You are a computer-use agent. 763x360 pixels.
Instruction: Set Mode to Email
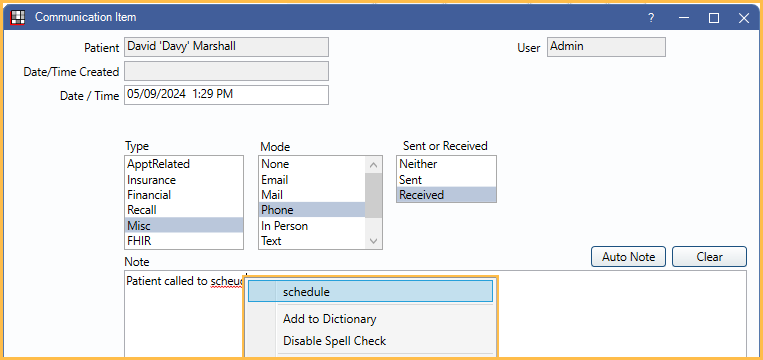pyautogui.click(x=312, y=180)
